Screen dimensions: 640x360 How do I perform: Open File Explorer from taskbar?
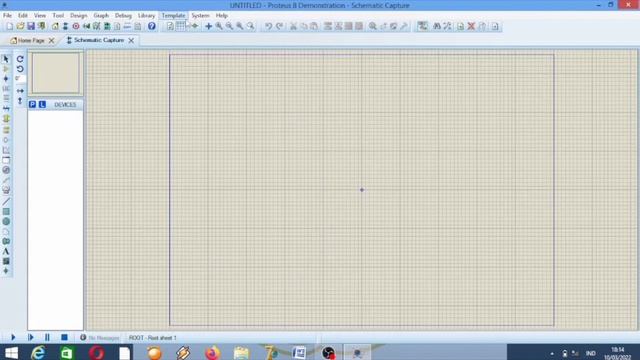(241, 353)
